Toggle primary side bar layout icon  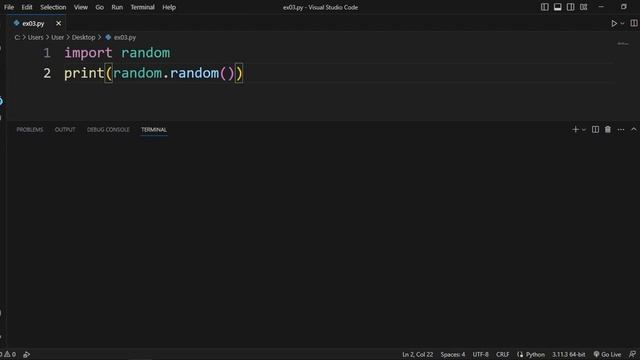(x=544, y=7)
